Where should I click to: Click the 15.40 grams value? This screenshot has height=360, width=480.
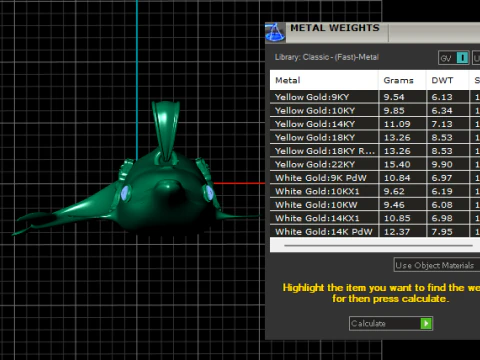click(397, 164)
